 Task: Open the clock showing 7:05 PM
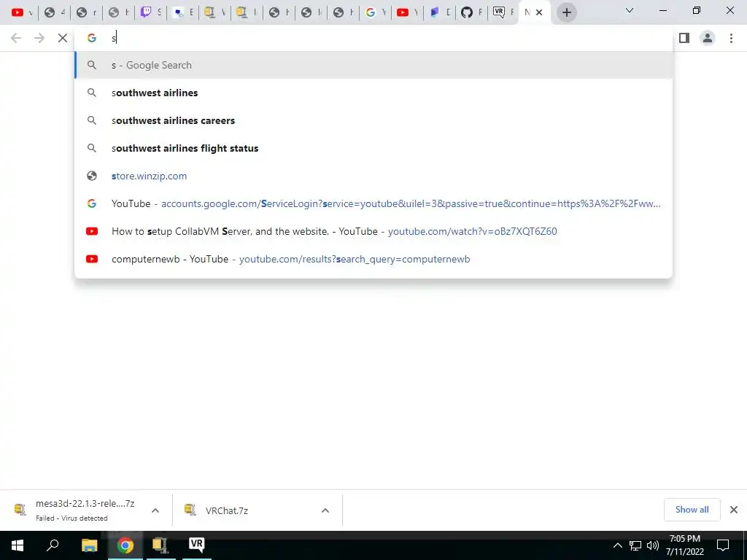[684, 545]
